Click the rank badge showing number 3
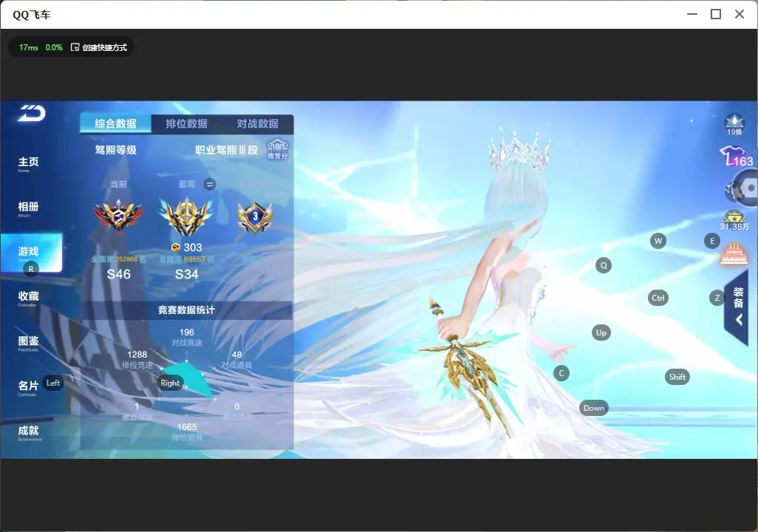This screenshot has height=532, width=758. tap(255, 216)
